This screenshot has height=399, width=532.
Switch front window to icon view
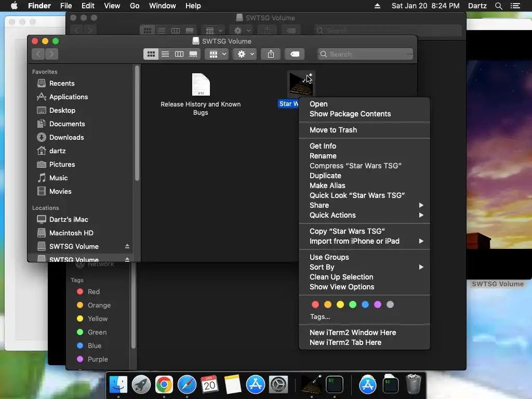click(151, 54)
